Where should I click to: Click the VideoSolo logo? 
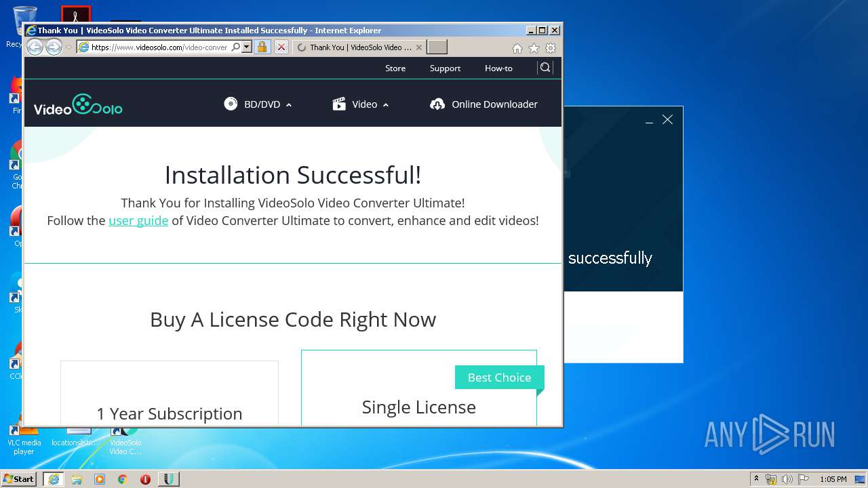click(x=78, y=104)
